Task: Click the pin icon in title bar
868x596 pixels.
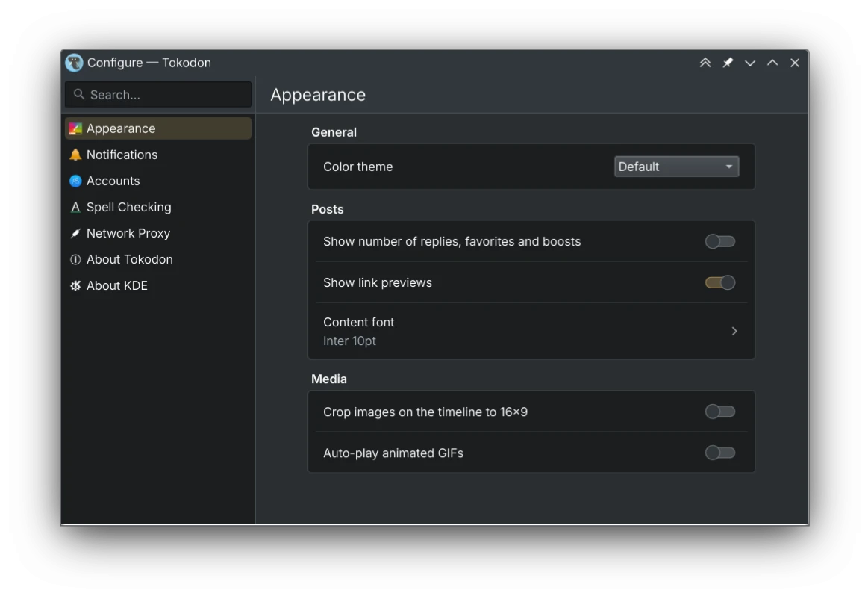Action: click(x=728, y=63)
